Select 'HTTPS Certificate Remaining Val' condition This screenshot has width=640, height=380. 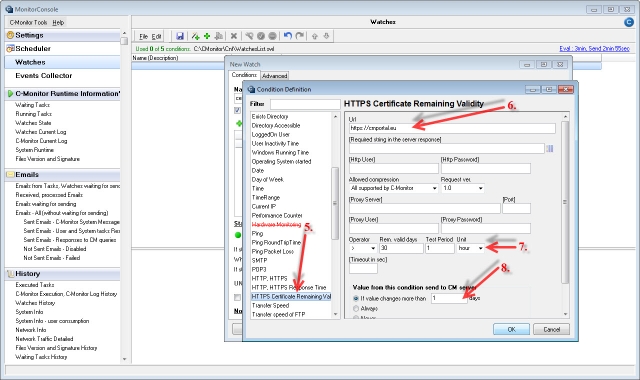pyautogui.click(x=291, y=297)
